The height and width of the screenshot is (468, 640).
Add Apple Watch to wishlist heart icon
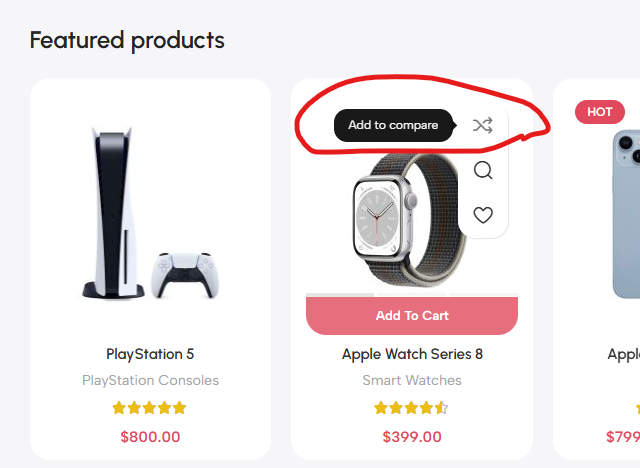(x=483, y=215)
